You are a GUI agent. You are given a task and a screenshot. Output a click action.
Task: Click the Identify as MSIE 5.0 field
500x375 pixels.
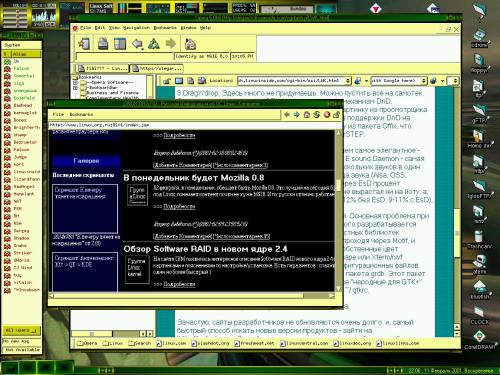pos(202,57)
